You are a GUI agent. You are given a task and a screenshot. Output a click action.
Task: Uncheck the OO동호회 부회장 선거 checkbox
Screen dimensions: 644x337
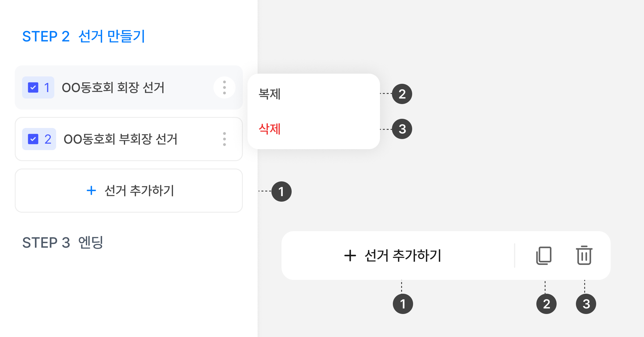[x=33, y=139]
